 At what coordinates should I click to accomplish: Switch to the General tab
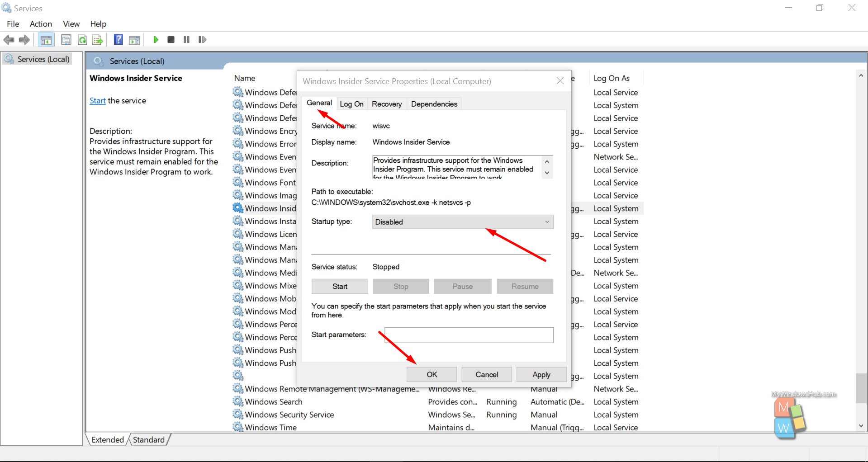pos(319,103)
